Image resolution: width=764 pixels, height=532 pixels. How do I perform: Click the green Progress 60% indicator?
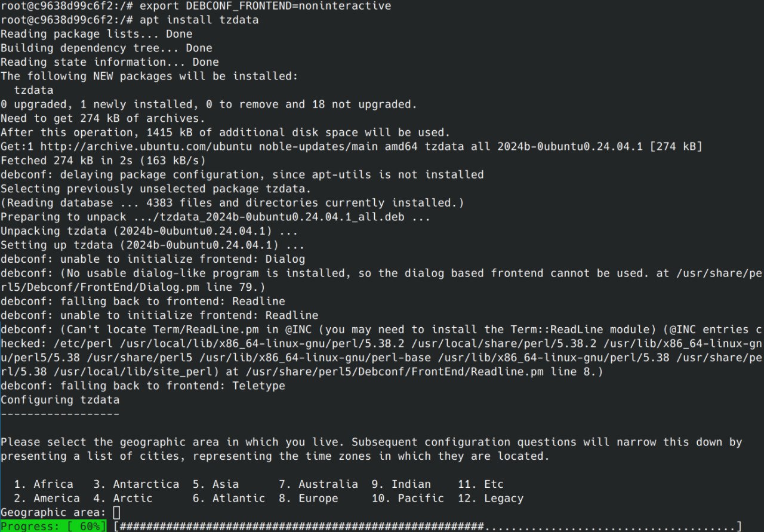coord(54,526)
